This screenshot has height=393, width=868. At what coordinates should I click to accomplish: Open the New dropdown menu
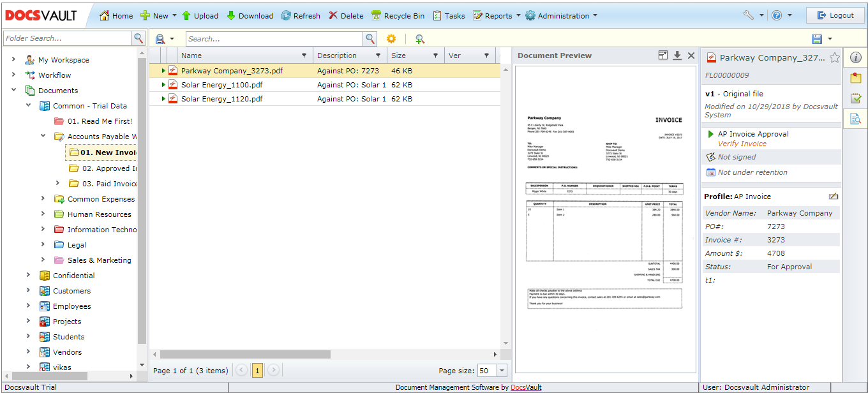click(x=158, y=15)
